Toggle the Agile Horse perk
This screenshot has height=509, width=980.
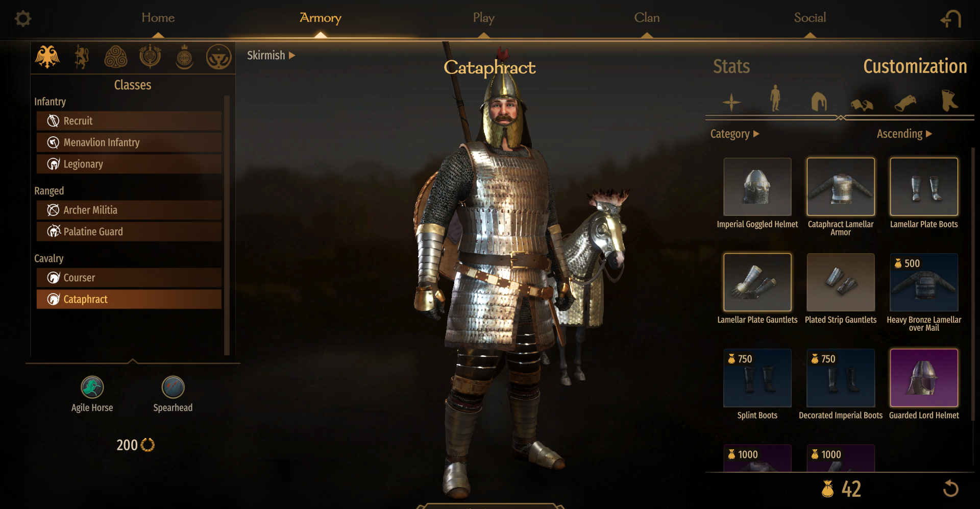92,387
